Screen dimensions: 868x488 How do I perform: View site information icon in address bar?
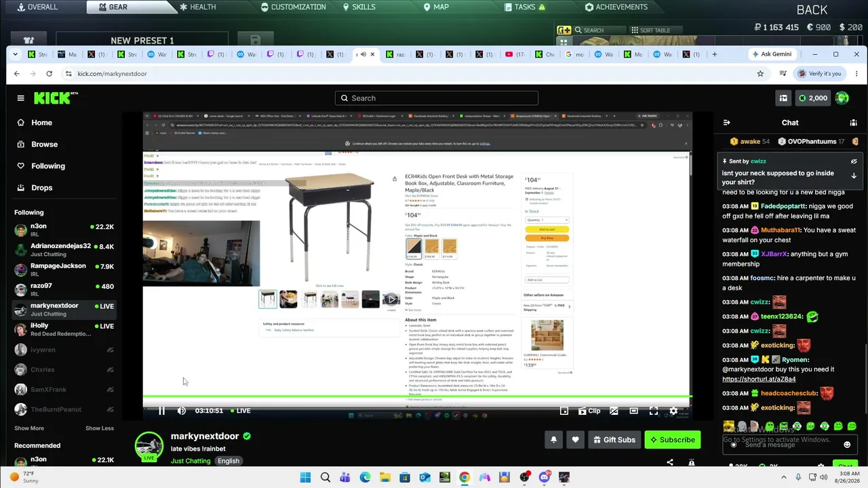pos(68,73)
